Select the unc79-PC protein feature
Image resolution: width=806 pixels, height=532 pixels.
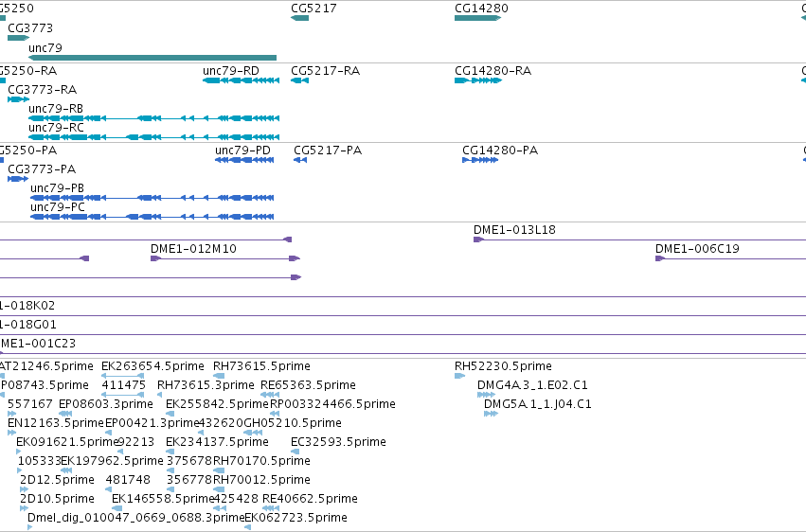pos(152,217)
